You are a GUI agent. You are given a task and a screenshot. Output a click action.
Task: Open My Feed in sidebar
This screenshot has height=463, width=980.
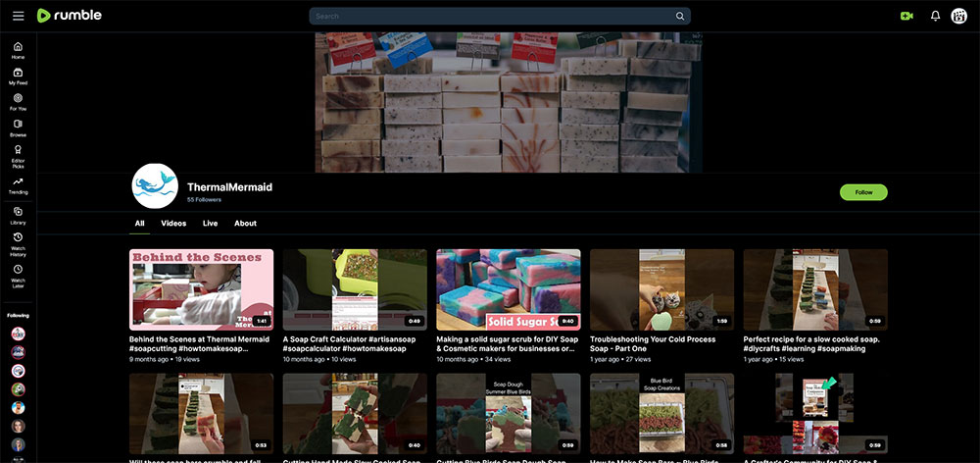(18, 77)
